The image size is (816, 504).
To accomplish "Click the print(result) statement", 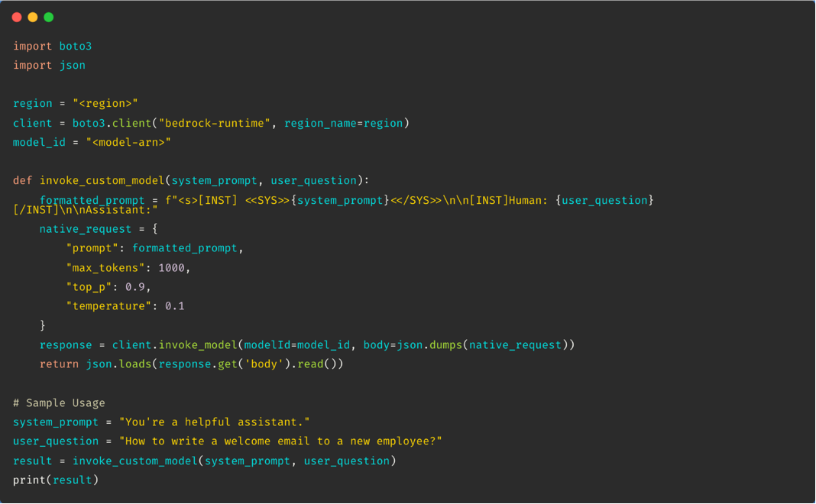I will click(56, 480).
